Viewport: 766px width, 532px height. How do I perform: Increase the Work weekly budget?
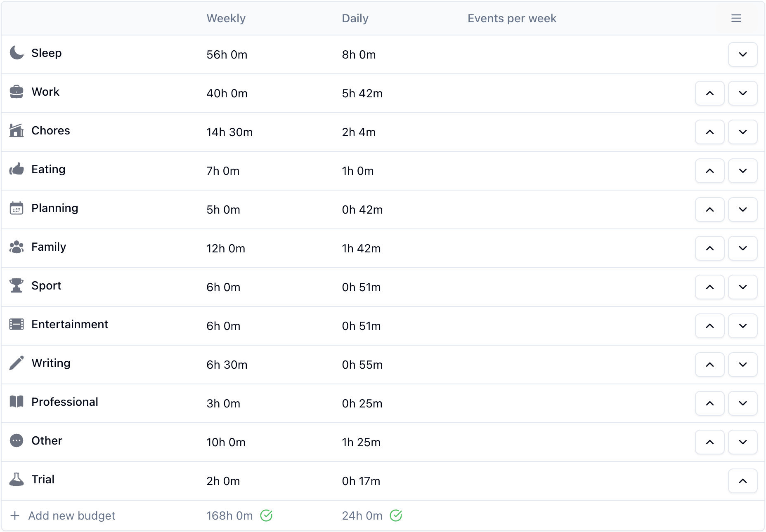click(x=709, y=93)
